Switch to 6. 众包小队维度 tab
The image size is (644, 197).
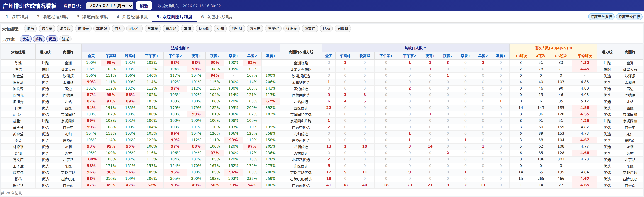point(216,17)
